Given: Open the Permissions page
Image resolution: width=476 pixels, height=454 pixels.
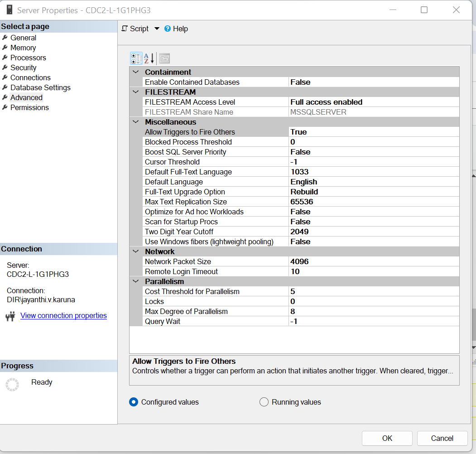Looking at the screenshot, I should pyautogui.click(x=29, y=107).
